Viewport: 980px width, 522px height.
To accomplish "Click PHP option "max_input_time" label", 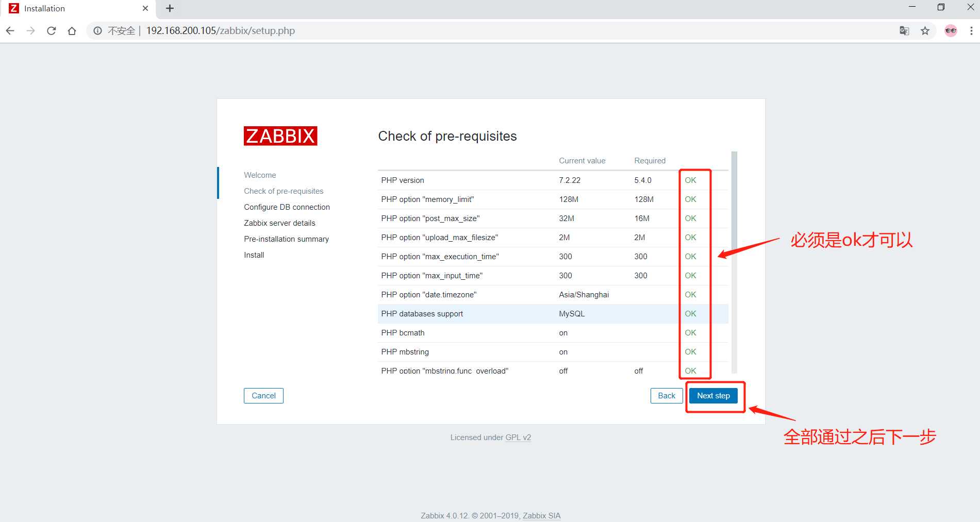I will [432, 276].
